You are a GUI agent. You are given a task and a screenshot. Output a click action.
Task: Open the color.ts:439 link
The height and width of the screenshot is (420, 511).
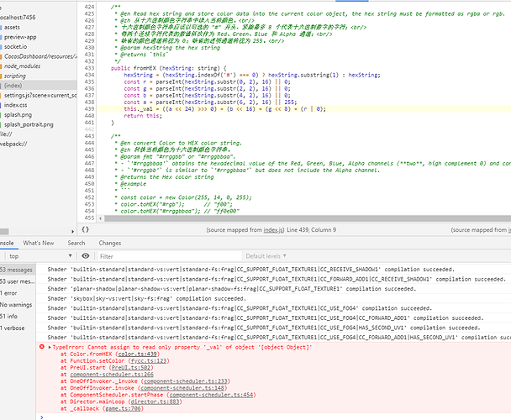pos(138,354)
